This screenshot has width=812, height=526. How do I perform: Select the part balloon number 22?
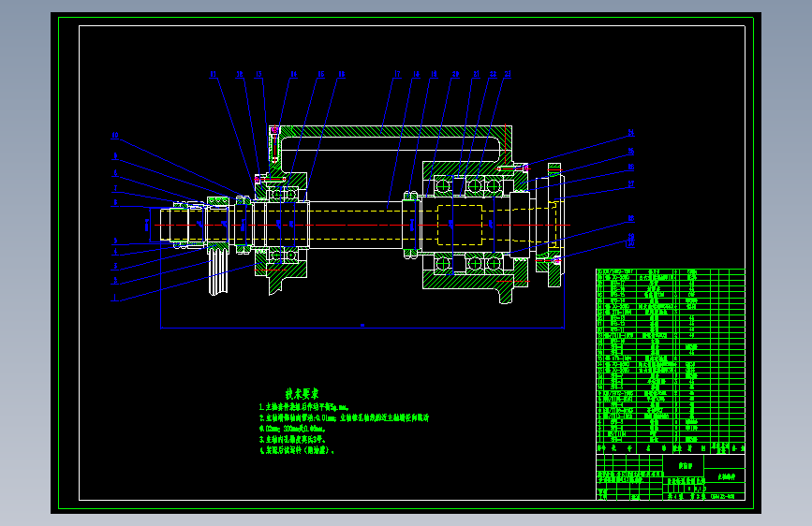click(x=493, y=74)
